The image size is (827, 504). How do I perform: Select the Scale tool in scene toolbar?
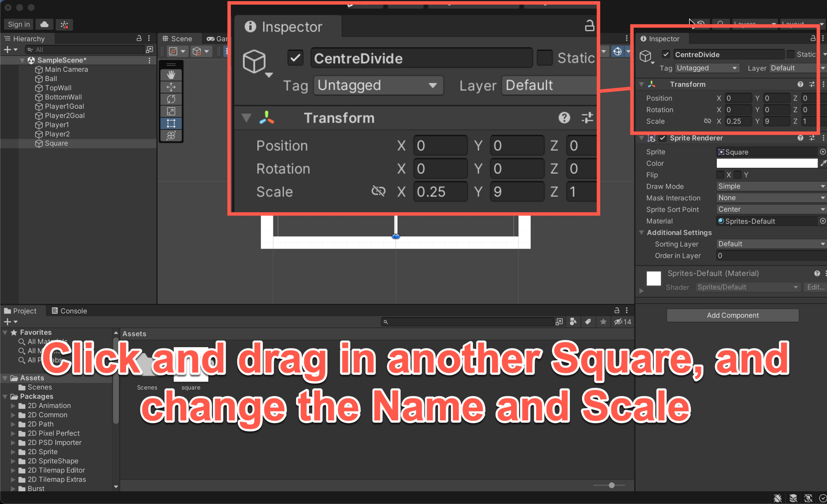[x=171, y=111]
